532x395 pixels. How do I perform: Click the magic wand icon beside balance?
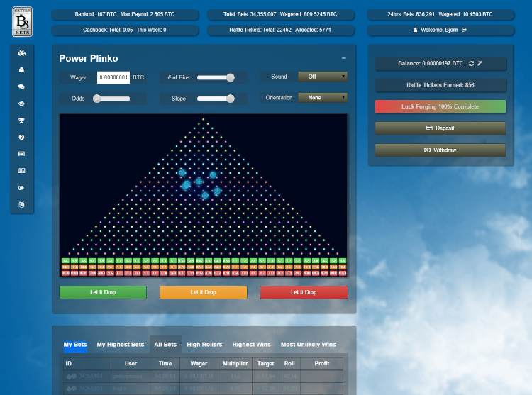[480, 63]
